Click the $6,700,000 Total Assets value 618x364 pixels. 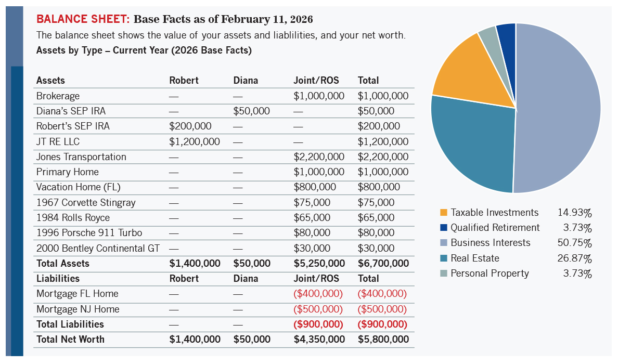pos(383,264)
